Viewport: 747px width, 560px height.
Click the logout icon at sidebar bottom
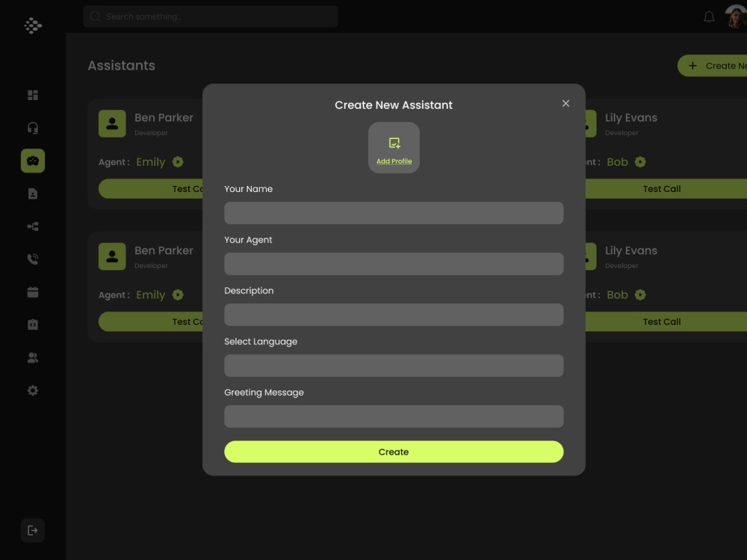coord(33,530)
